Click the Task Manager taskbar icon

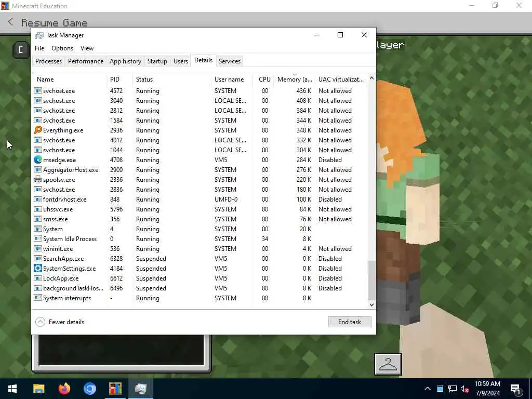coord(140,389)
